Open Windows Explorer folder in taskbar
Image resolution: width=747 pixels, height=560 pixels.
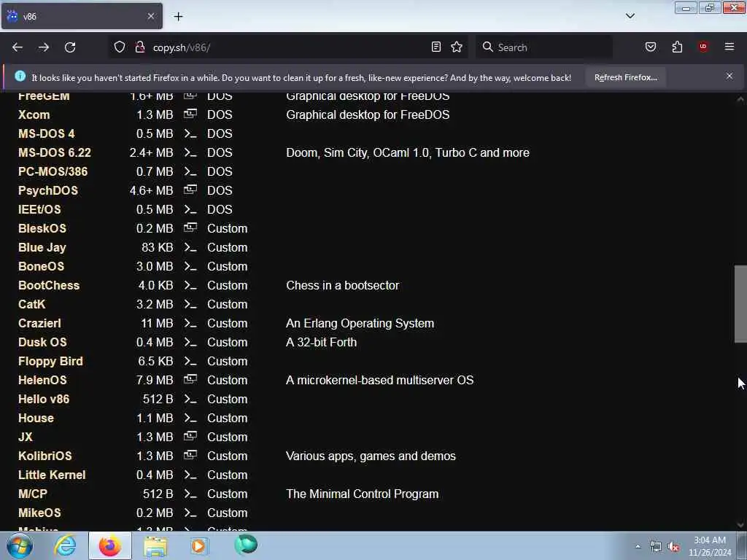(156, 545)
